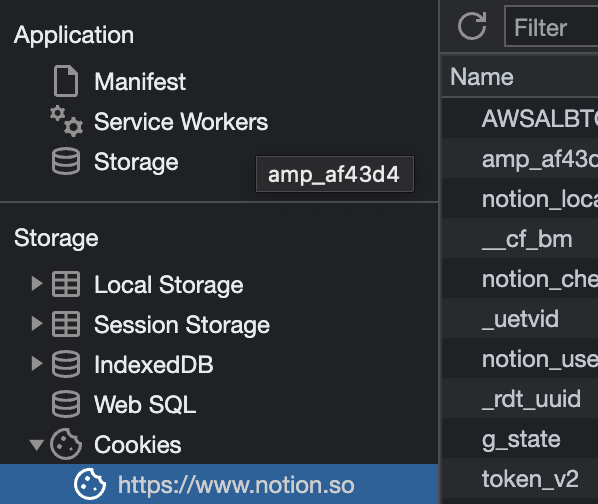
Task: Refresh the cookies list with reload icon
Action: click(472, 26)
